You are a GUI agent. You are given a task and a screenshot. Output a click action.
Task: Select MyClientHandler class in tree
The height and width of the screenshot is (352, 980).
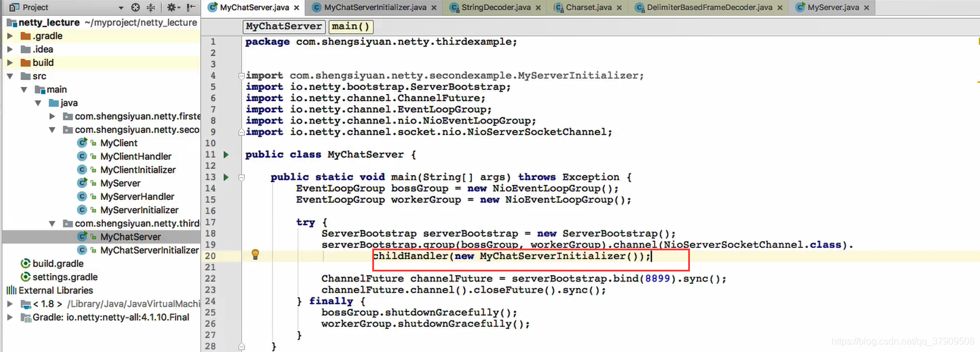click(136, 156)
